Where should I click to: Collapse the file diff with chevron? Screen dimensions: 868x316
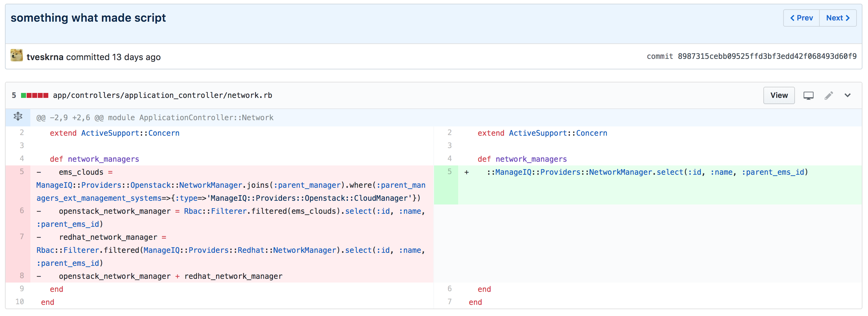(x=848, y=95)
